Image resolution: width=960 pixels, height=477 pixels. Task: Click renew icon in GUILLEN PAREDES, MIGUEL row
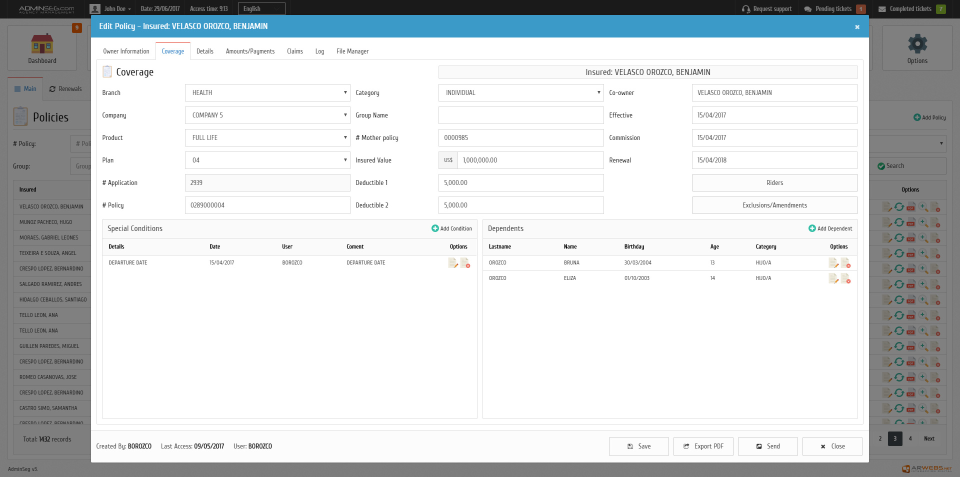click(x=899, y=346)
